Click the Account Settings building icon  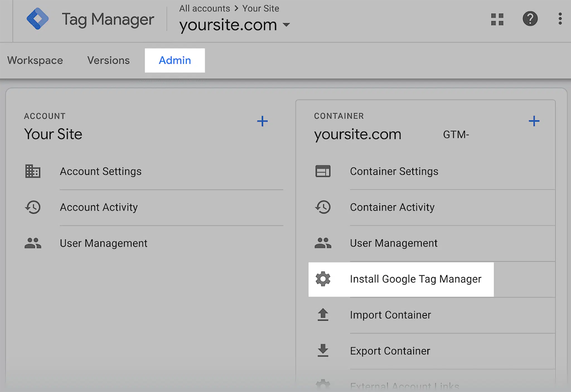coord(33,171)
